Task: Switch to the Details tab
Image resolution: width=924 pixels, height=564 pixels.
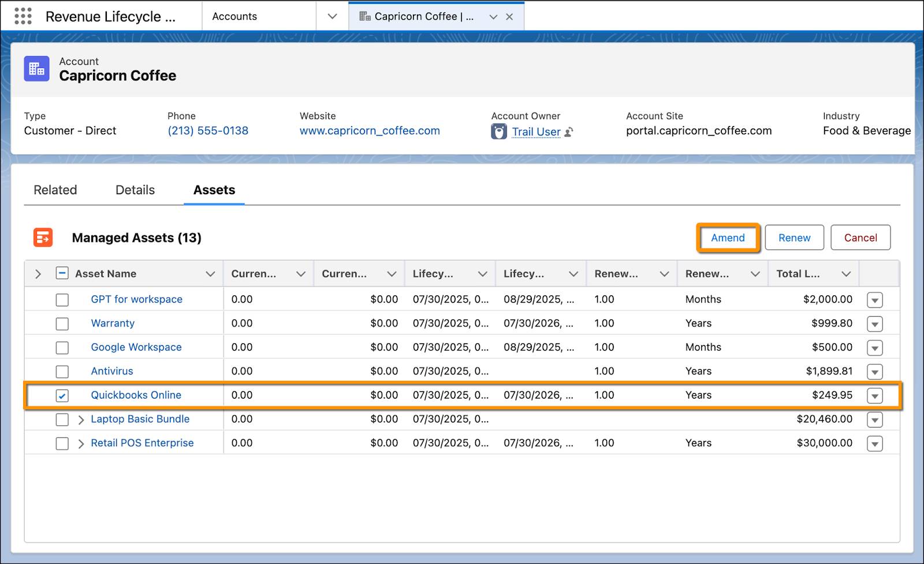Action: [135, 190]
